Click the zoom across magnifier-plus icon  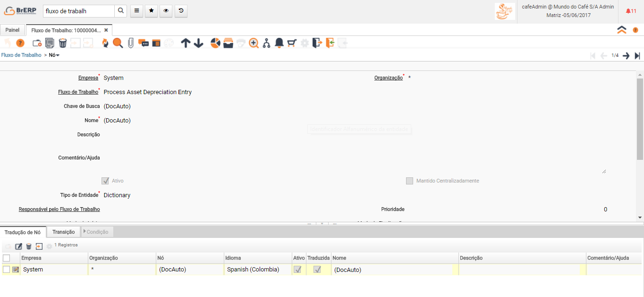(254, 43)
